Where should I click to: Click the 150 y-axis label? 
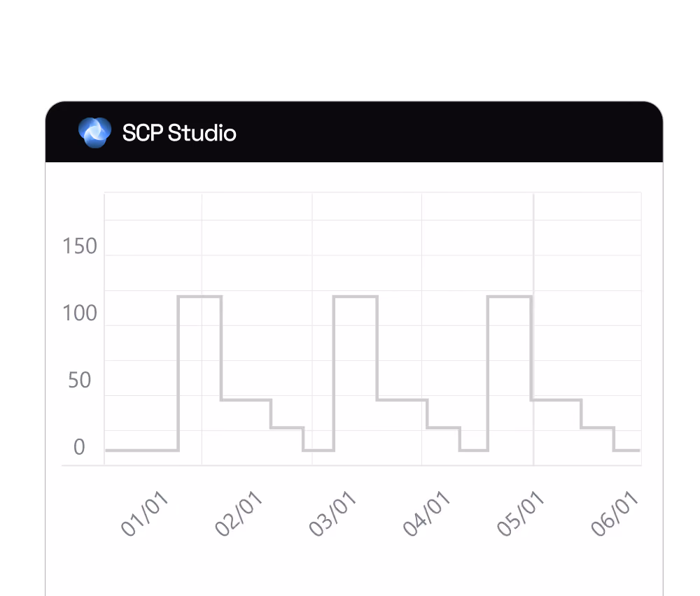pyautogui.click(x=80, y=246)
